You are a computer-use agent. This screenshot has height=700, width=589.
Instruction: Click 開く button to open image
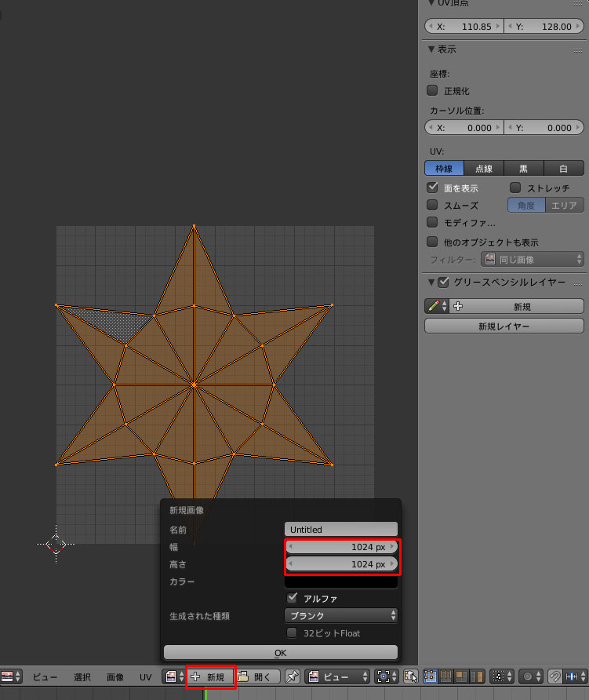(258, 676)
